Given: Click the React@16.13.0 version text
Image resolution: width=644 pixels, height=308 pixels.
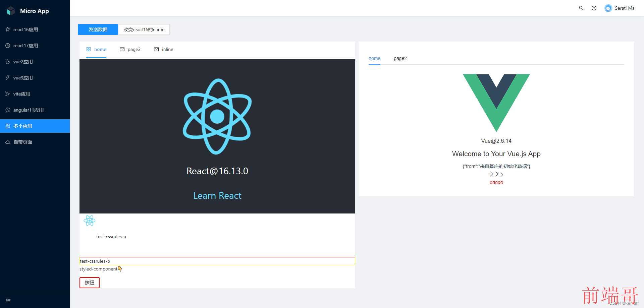Looking at the screenshot, I should pos(217,171).
